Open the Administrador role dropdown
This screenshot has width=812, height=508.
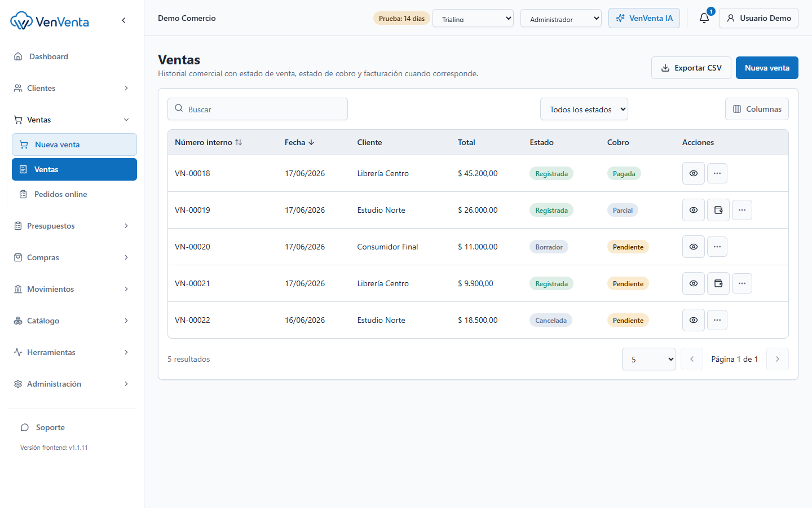561,18
